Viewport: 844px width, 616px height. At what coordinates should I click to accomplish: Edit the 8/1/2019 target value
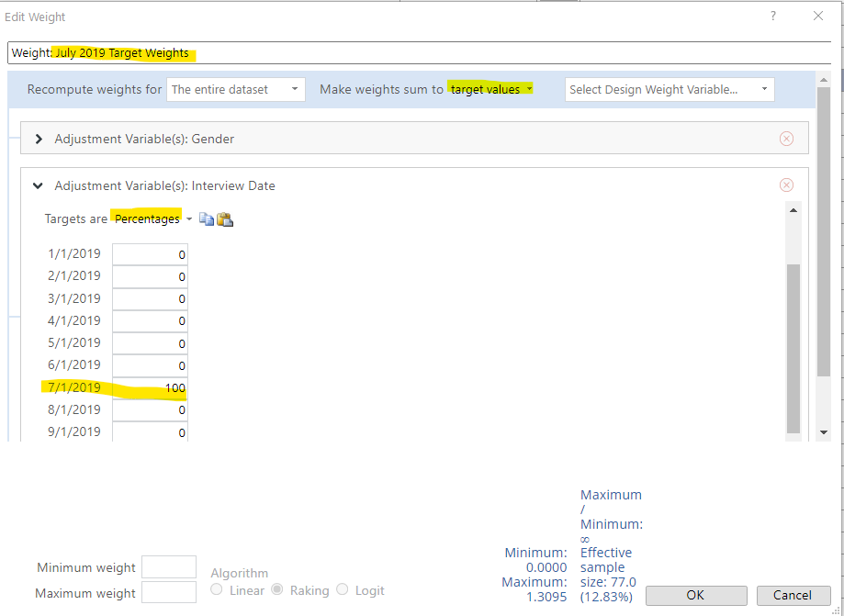click(151, 410)
